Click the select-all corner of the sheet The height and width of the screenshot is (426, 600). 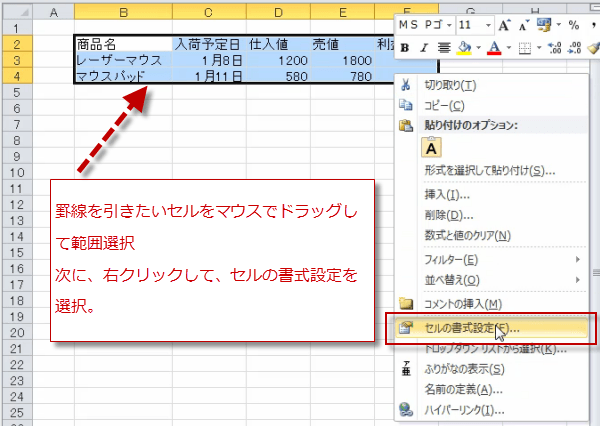point(17,12)
